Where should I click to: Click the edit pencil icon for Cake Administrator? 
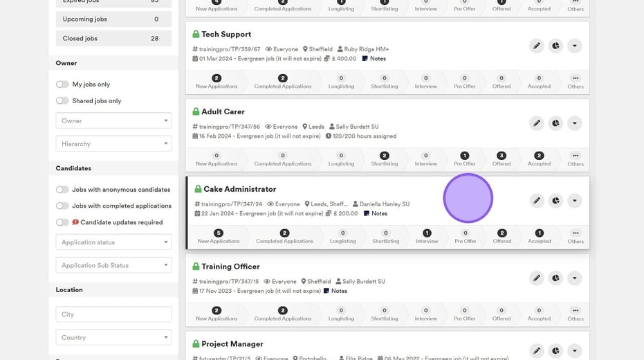pyautogui.click(x=536, y=201)
